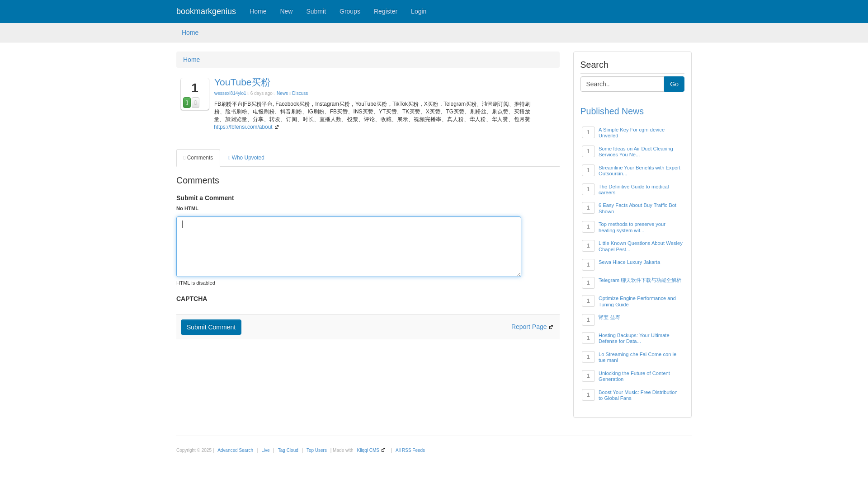The width and height of the screenshot is (868, 488).
Task: Click the Go search button
Action: point(674,84)
